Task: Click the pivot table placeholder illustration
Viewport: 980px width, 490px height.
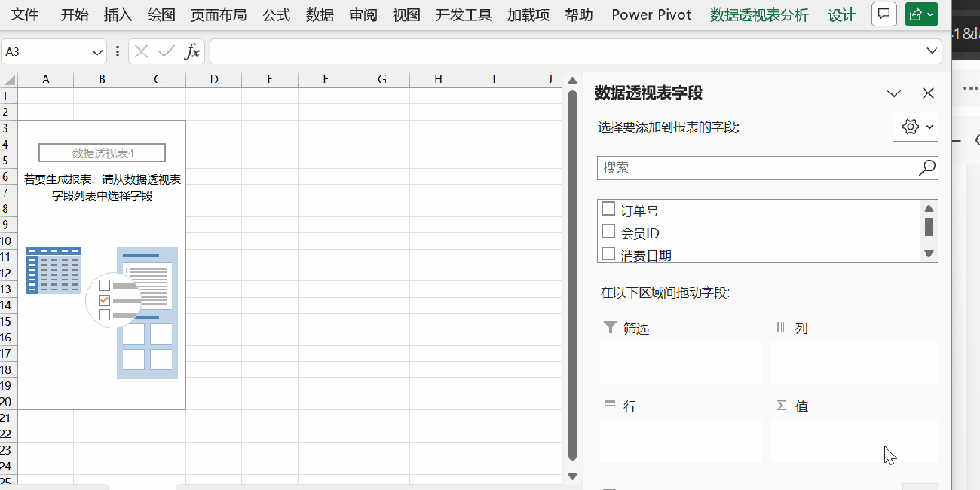Action: pos(102,312)
